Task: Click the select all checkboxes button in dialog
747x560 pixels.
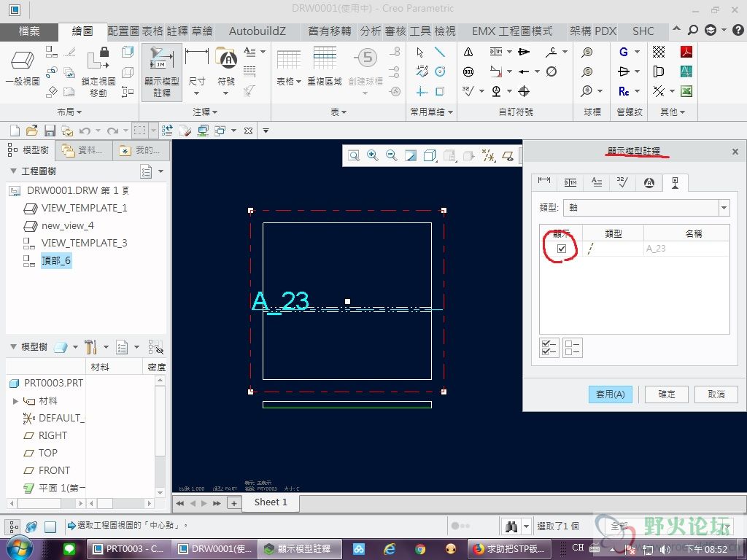Action: (549, 348)
